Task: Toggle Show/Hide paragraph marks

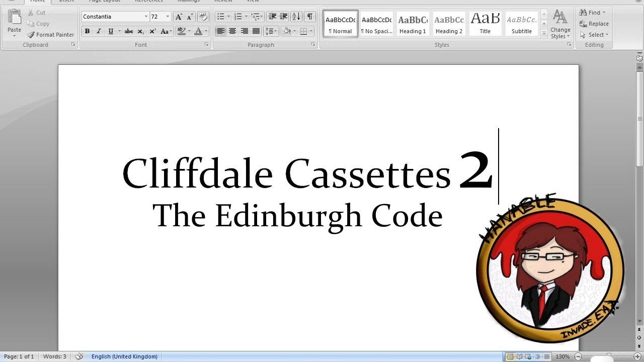Action: pyautogui.click(x=310, y=17)
